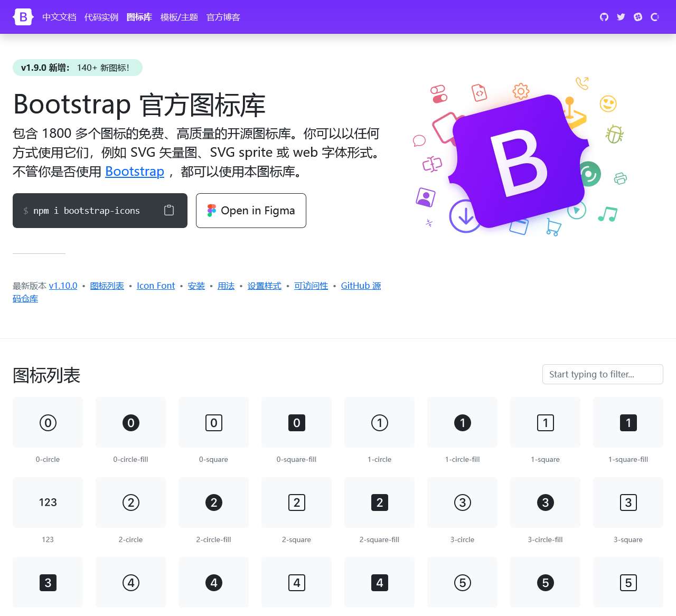Select the 图标库 nav item

point(139,17)
